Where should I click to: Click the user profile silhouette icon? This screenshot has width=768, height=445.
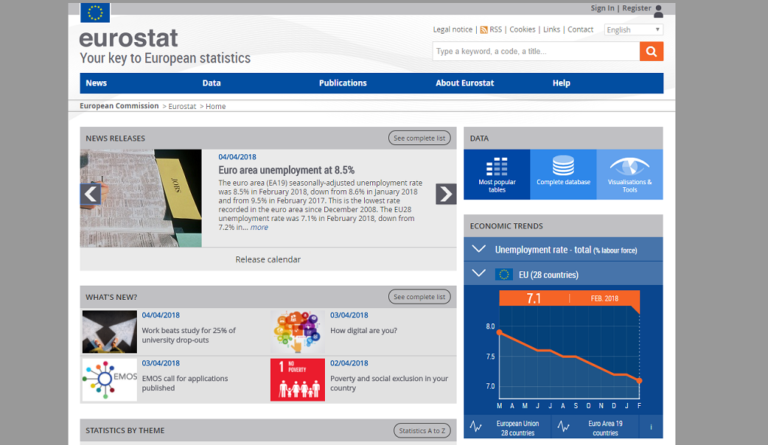click(658, 11)
